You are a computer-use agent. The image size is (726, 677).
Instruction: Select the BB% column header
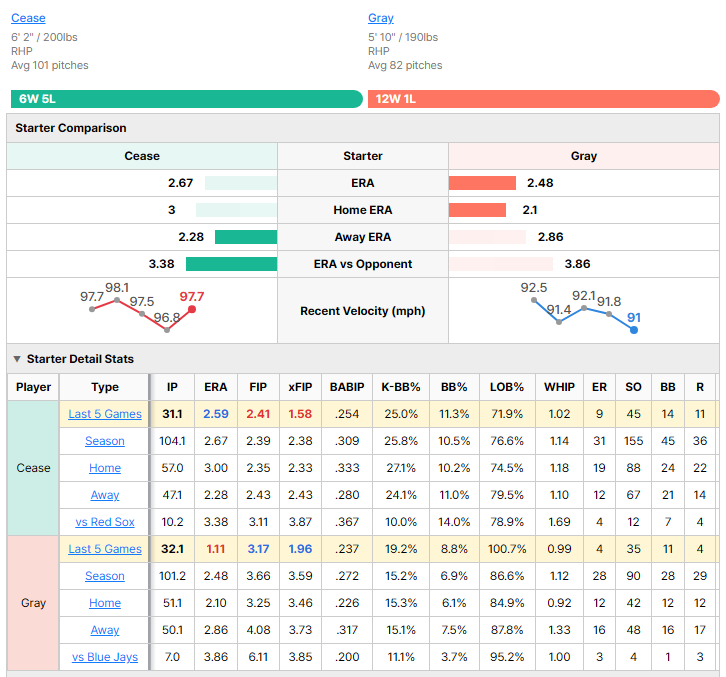(454, 387)
